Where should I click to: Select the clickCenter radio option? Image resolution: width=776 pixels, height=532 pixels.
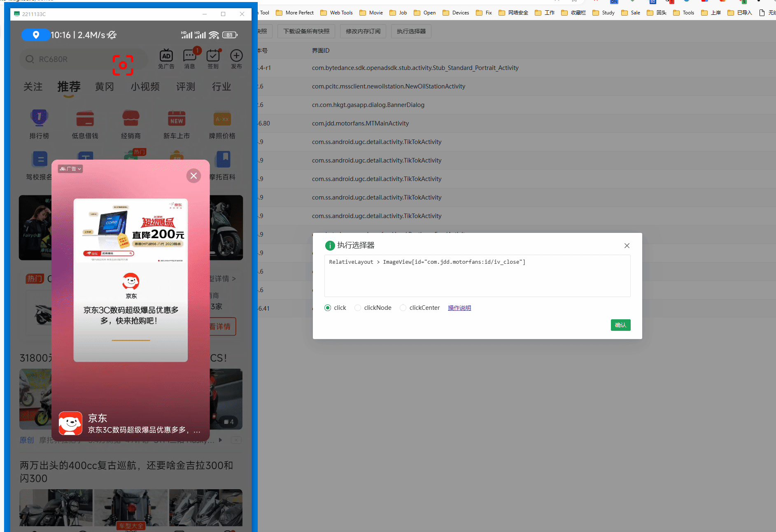click(x=403, y=308)
